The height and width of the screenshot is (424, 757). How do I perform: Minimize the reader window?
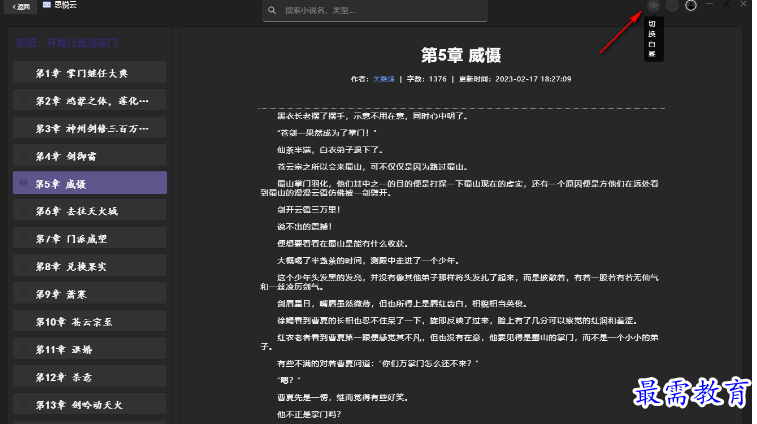[710, 4]
